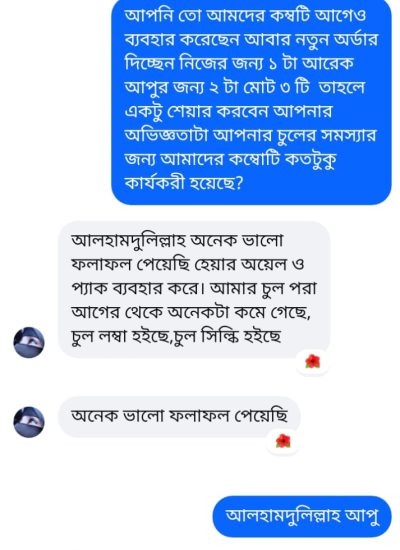400x550 pixels.
Task: Click the hibiscus reaction under the long gray message
Action: click(313, 362)
